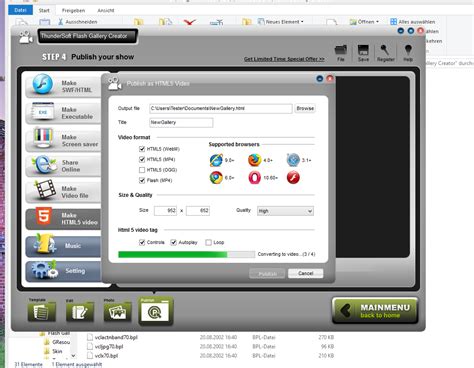This screenshot has width=474, height=368.
Task: Select Make Executable option
Action: (63, 113)
